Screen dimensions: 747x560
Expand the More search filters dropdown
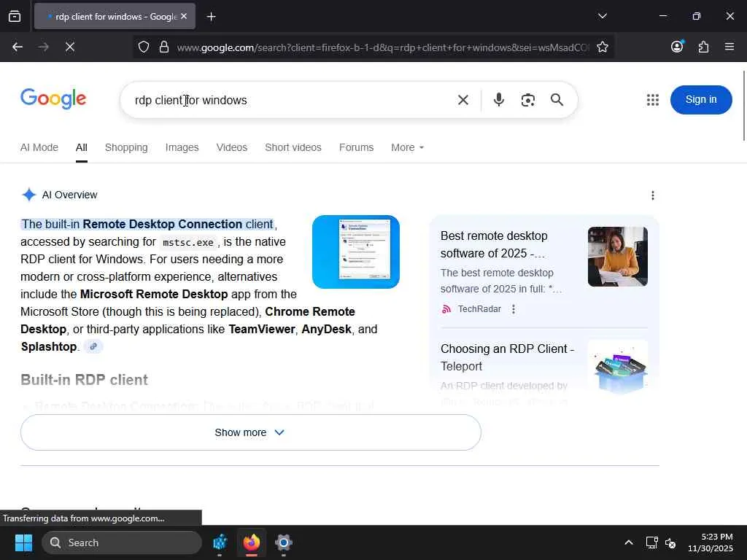407,147
